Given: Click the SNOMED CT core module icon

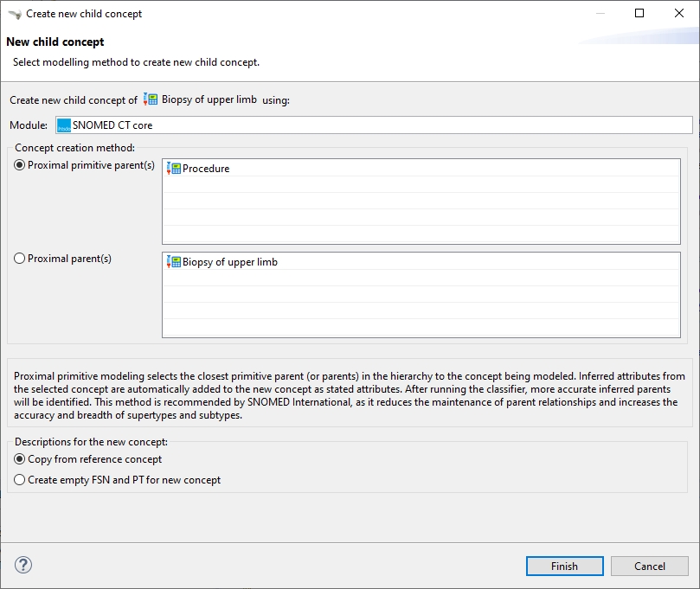Looking at the screenshot, I should [64, 125].
